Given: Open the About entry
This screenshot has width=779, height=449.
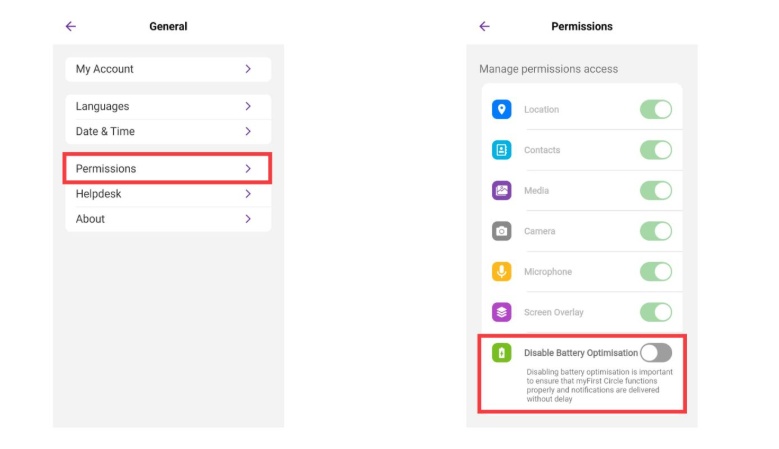Looking at the screenshot, I should point(167,219).
